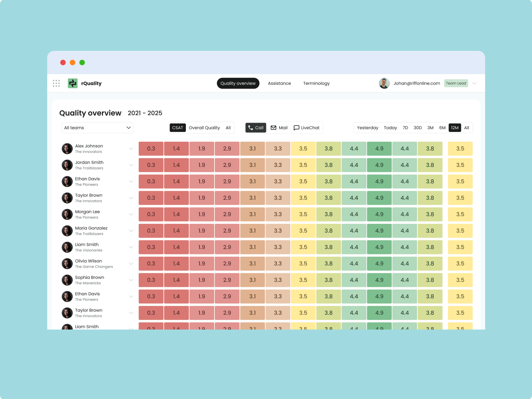Select the Yesterday time range

click(x=367, y=128)
